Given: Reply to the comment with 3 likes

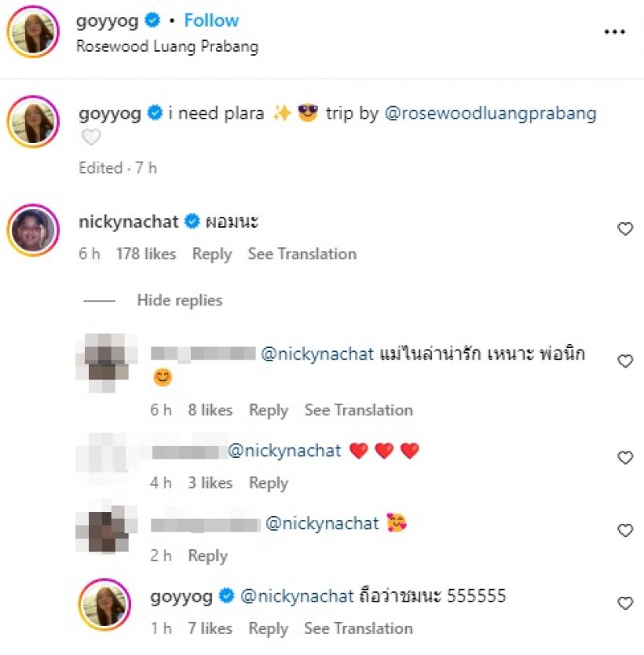Looking at the screenshot, I should 268,483.
